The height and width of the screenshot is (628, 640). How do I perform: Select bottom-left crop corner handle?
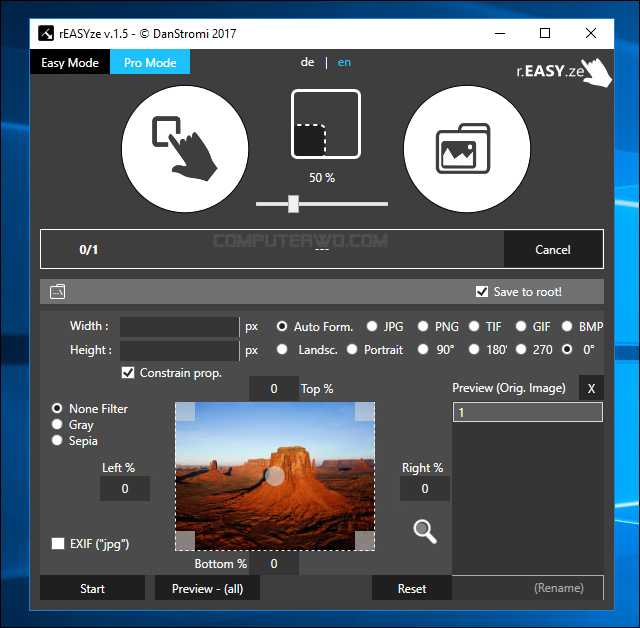point(185,541)
